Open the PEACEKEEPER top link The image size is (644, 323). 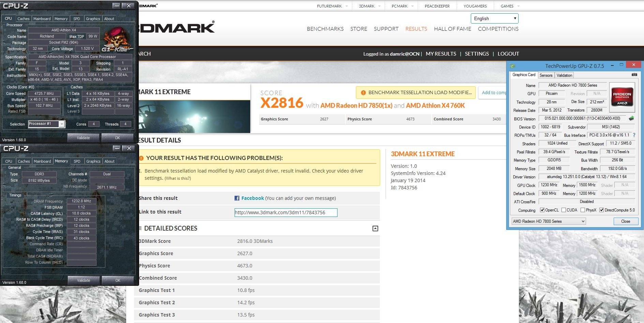click(437, 6)
